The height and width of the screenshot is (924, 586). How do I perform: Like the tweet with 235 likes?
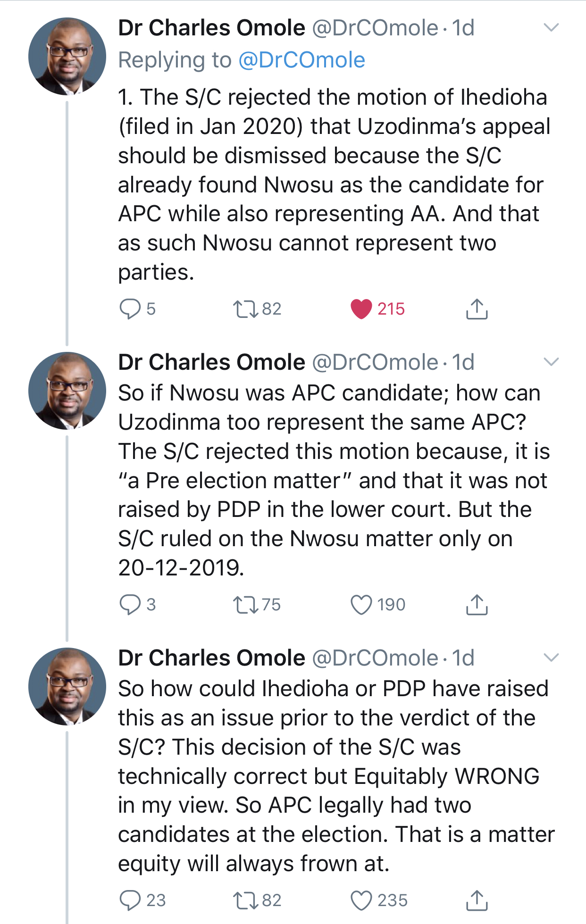point(361,900)
